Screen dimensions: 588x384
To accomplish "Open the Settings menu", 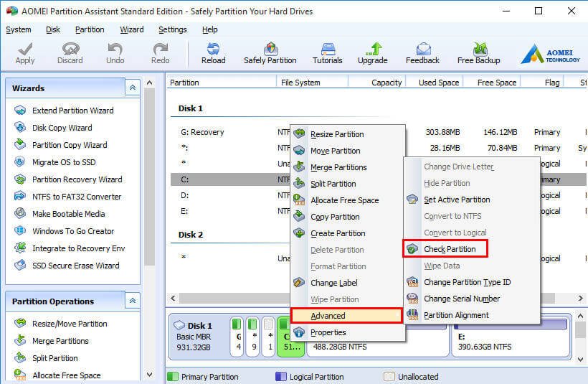I will (173, 29).
